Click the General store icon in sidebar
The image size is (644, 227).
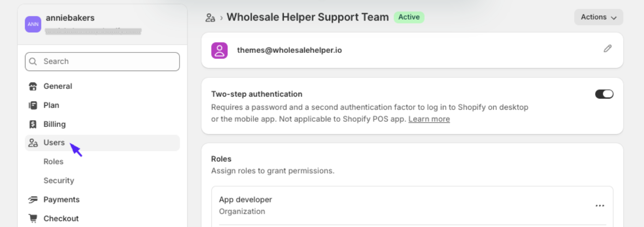(33, 87)
